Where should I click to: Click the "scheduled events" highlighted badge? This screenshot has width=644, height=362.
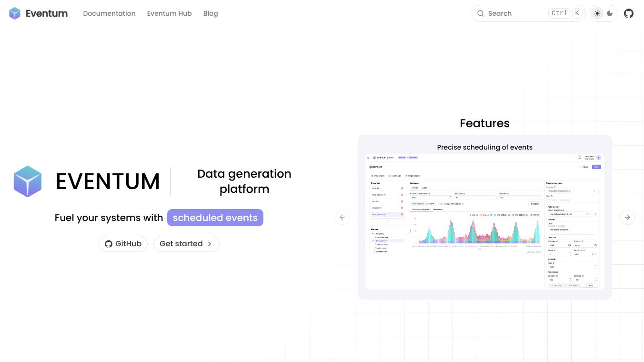coord(215,218)
